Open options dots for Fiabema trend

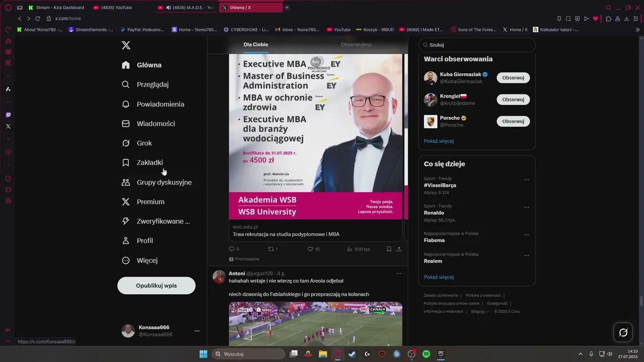527,235
